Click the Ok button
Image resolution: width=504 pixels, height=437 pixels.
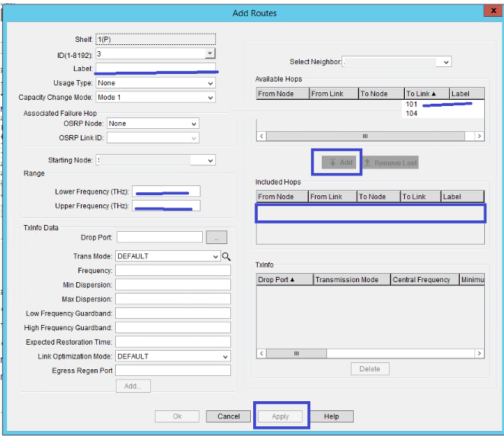[x=177, y=416]
